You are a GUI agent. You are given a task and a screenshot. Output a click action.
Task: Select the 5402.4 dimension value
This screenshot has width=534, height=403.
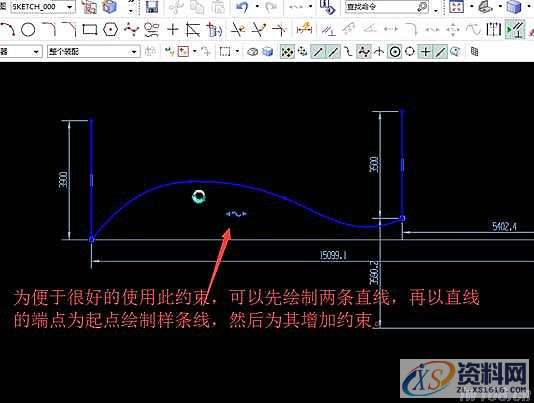point(504,226)
